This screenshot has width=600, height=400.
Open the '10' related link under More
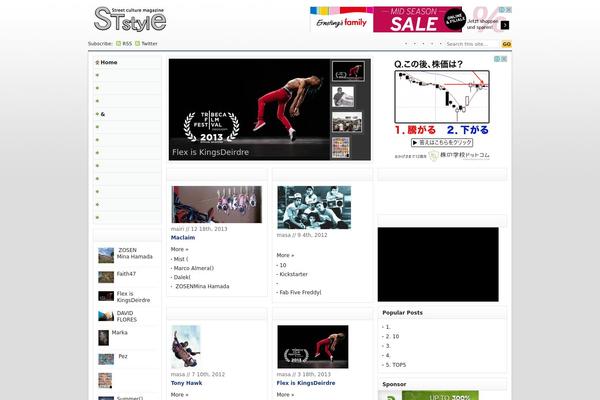coord(283,265)
